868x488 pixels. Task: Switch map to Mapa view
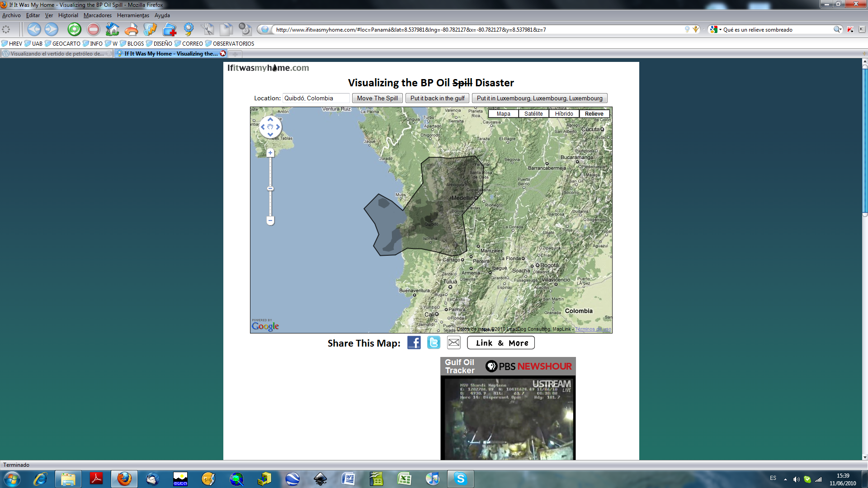pos(503,114)
